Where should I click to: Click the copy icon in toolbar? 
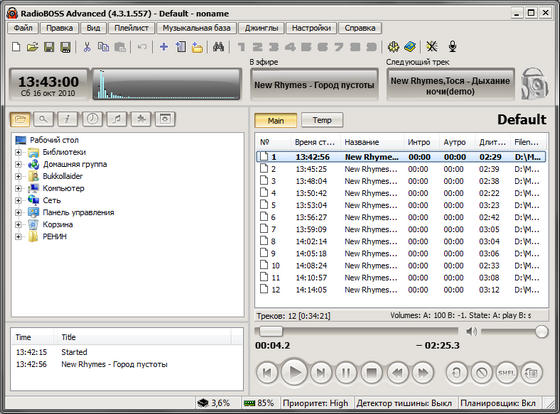point(103,47)
